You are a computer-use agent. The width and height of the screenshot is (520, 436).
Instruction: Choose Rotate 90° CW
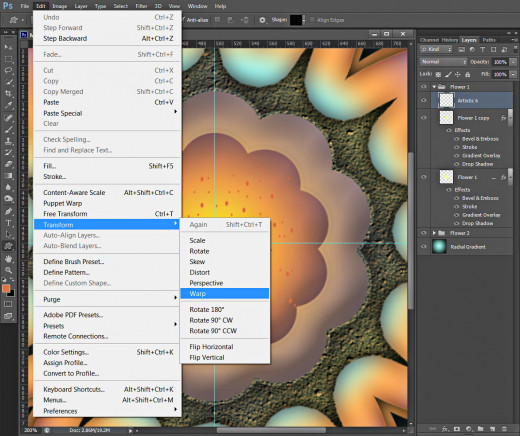tap(224, 320)
